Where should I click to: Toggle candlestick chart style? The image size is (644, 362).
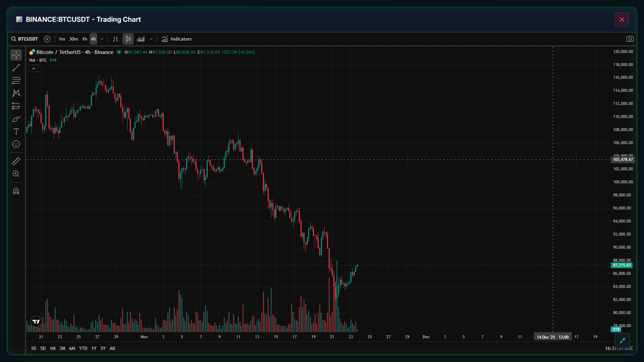pyautogui.click(x=128, y=39)
